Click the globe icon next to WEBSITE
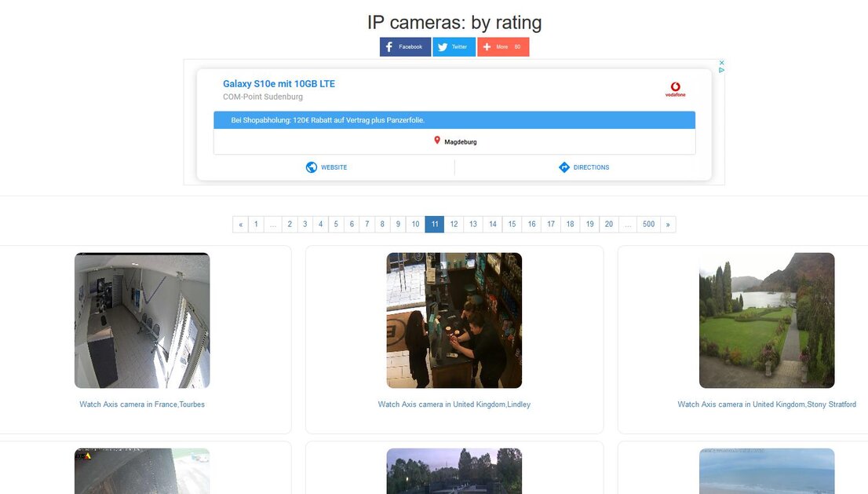Viewport: 868px width, 494px height. tap(311, 166)
